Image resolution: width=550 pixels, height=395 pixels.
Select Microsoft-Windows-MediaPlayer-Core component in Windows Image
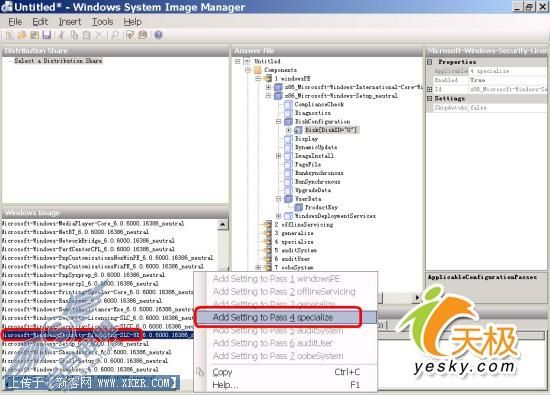pyautogui.click(x=93, y=223)
